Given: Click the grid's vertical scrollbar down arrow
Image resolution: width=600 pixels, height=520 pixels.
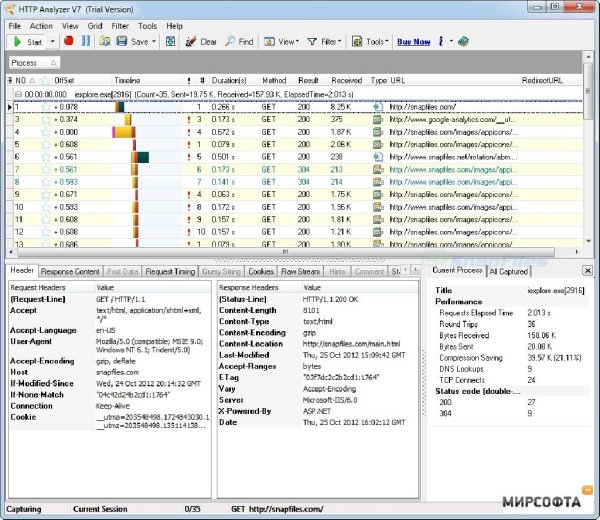Looking at the screenshot, I should coord(588,241).
